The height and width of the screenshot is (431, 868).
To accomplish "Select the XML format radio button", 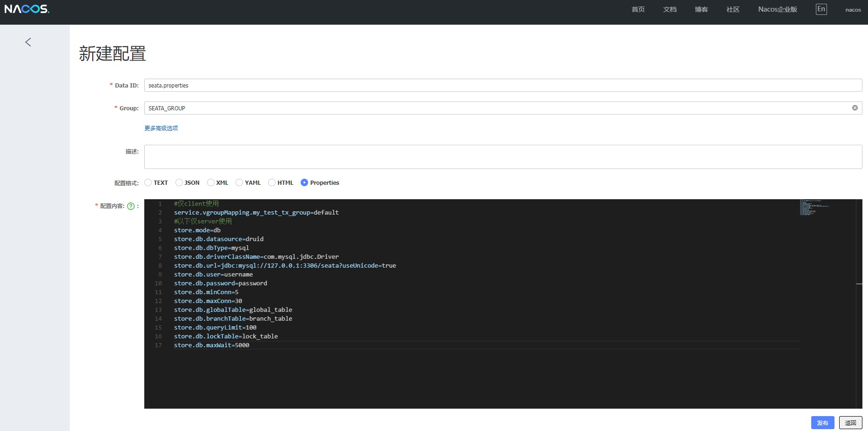I will coord(211,183).
